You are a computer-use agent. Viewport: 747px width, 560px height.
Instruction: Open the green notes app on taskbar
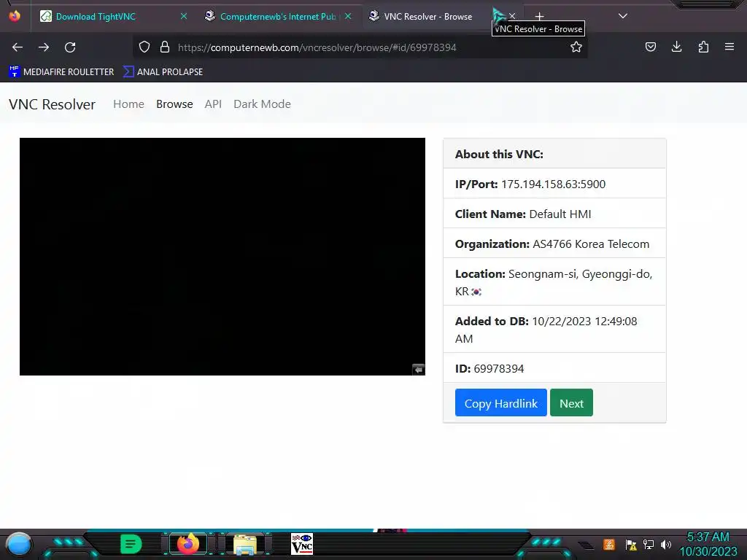click(x=131, y=544)
